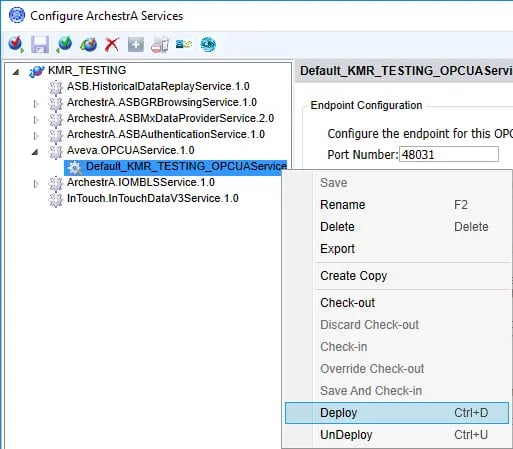Viewport: 513px width, 449px height.
Task: Click the green check-in toolbar icon
Action: coord(64,44)
